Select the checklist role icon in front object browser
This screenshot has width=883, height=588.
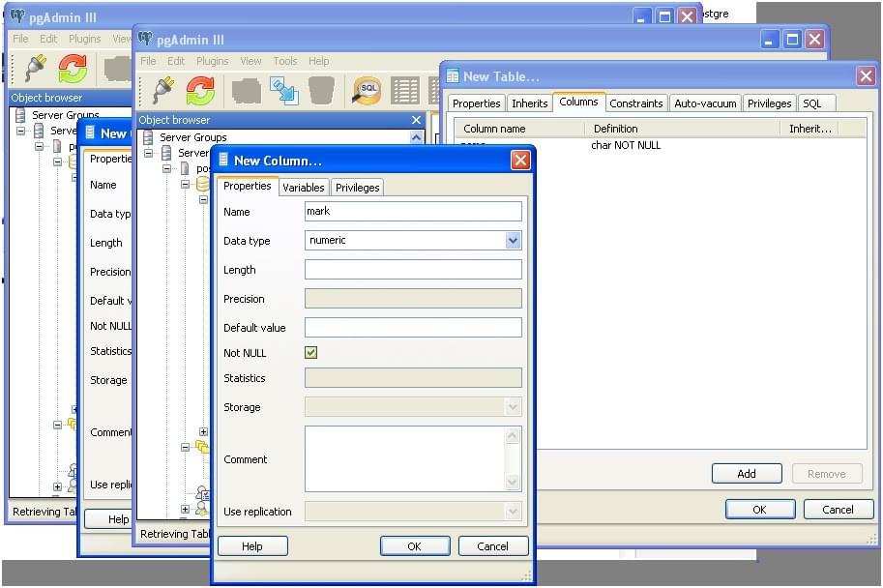pyautogui.click(x=203, y=492)
